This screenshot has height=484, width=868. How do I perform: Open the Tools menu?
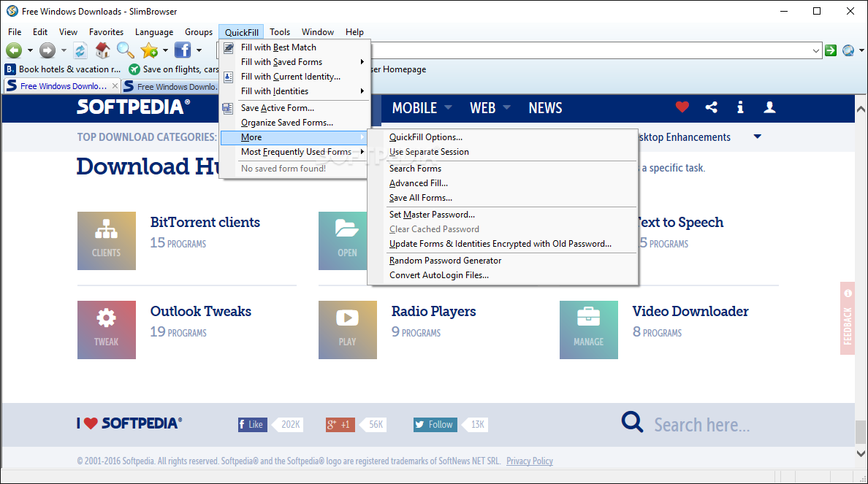pyautogui.click(x=280, y=32)
